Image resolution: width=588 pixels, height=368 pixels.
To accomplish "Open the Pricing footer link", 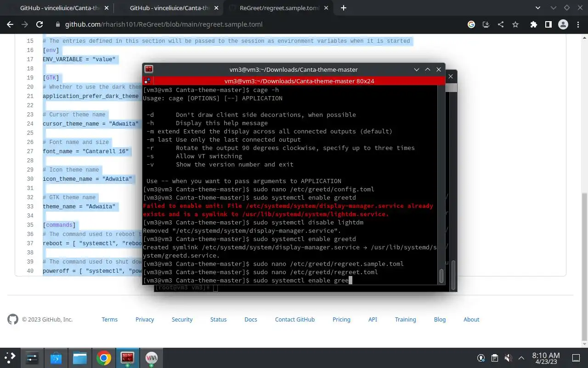I will pyautogui.click(x=341, y=319).
